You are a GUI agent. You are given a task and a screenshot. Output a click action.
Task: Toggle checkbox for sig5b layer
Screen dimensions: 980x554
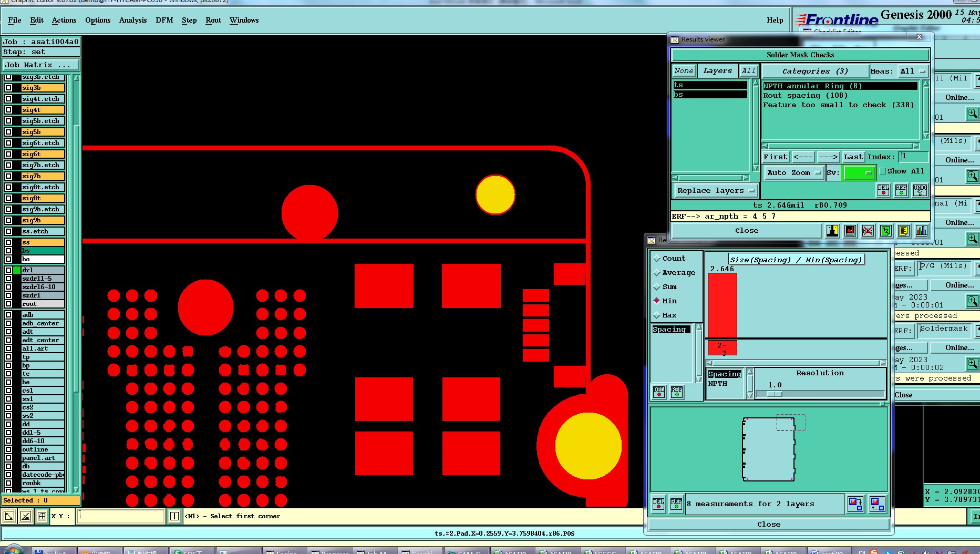click(8, 132)
